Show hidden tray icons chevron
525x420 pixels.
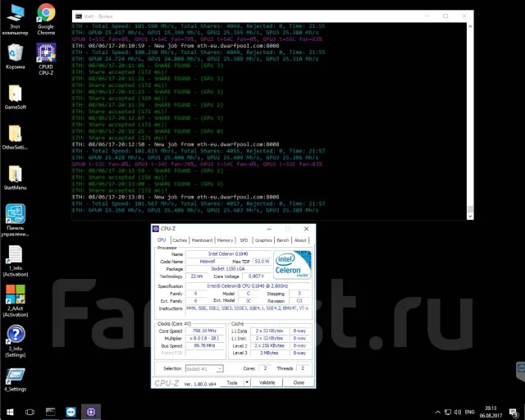[x=437, y=412]
